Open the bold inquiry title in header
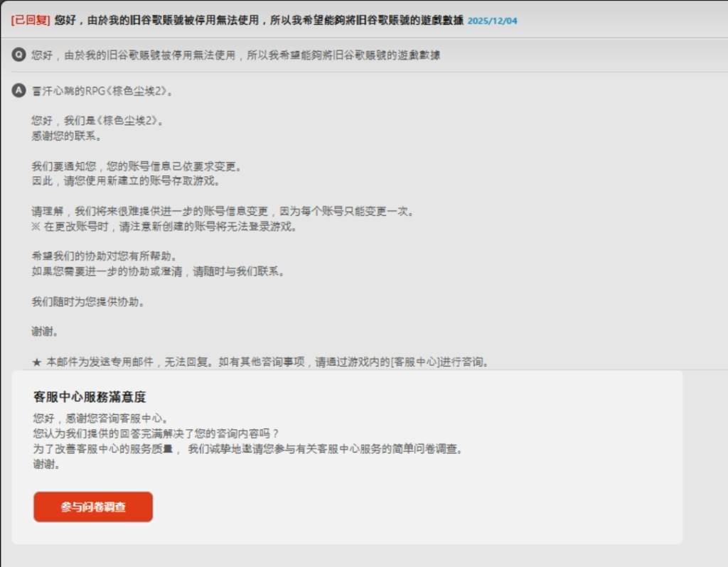The height and width of the screenshot is (567, 728). [259, 20]
